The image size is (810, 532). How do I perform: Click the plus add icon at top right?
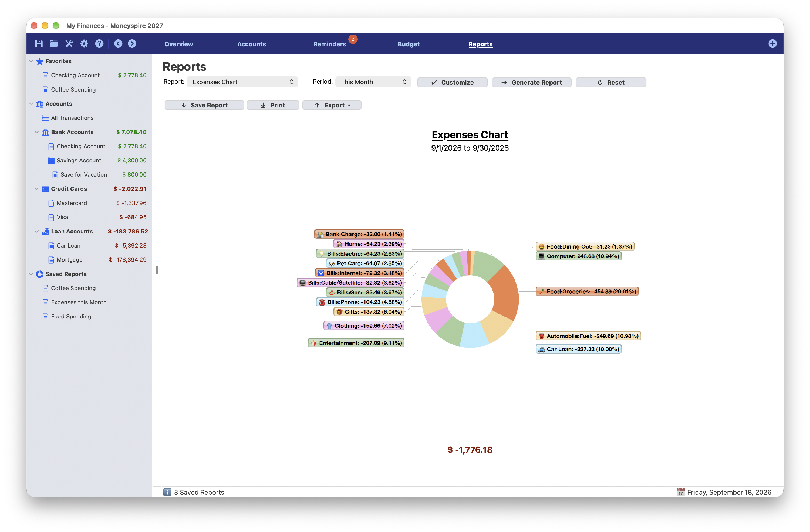772,43
